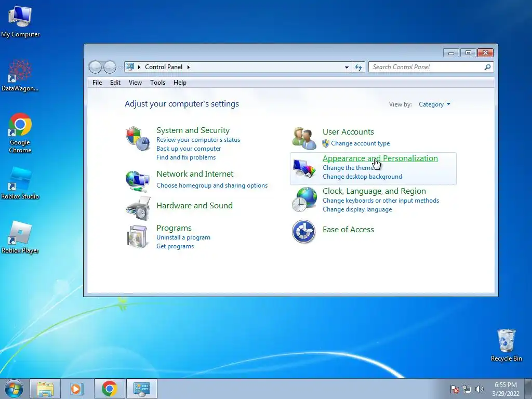Open the Ease of Access icon
This screenshot has width=532, height=399.
pyautogui.click(x=303, y=231)
